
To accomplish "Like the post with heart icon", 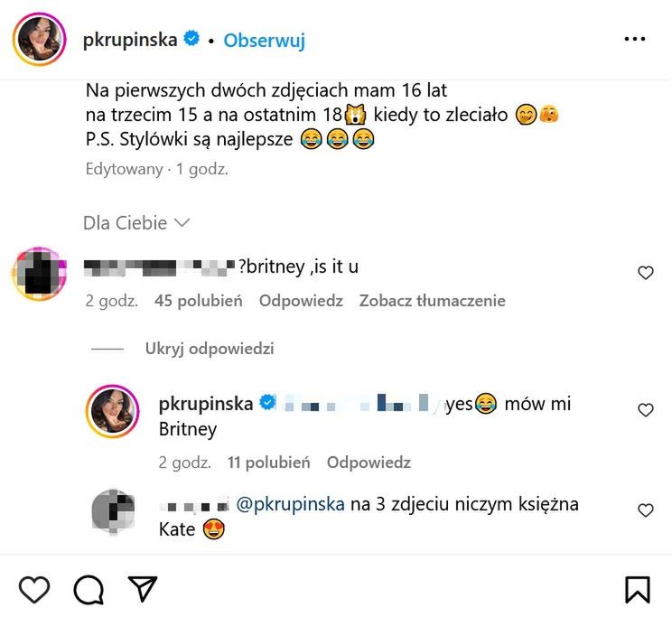I will (x=34, y=589).
